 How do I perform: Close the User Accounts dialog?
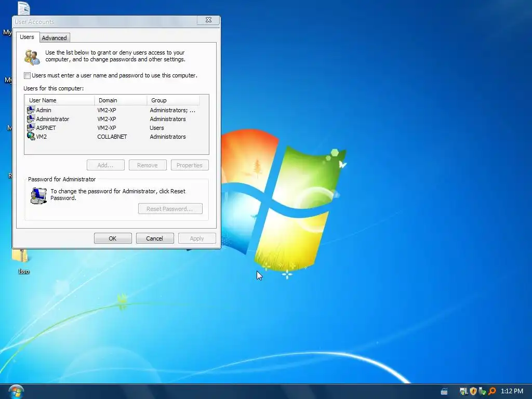point(208,20)
